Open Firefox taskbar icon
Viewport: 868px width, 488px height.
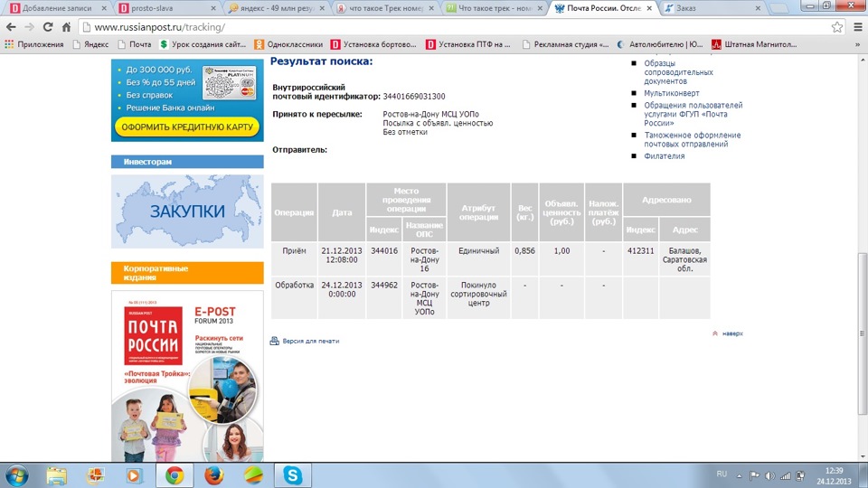tap(214, 475)
